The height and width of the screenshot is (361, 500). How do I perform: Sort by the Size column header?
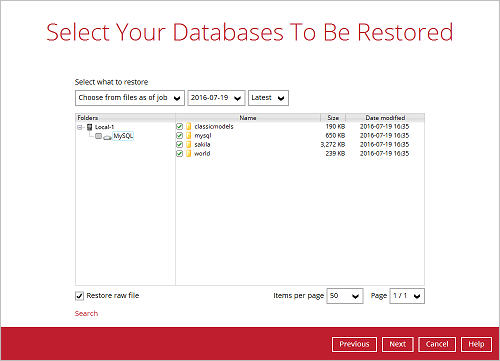click(x=333, y=118)
